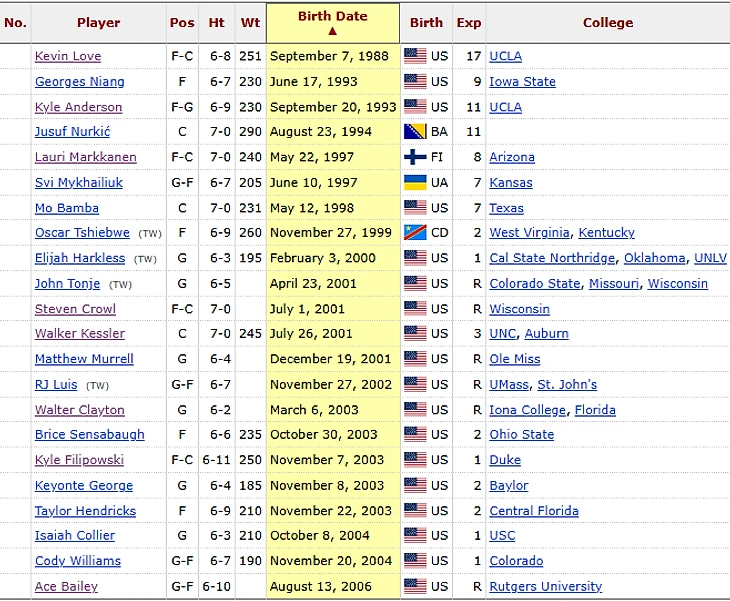730x601 pixels.
Task: Sort by the Player column header
Action: point(98,23)
